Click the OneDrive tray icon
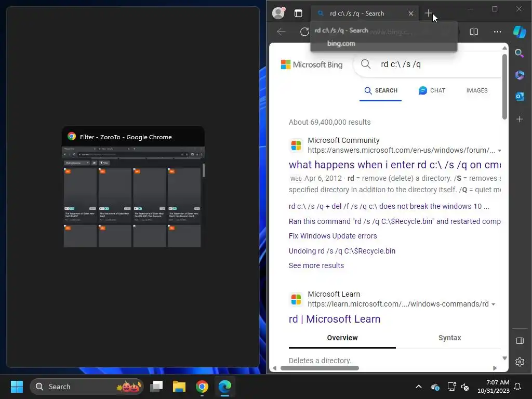The height and width of the screenshot is (399, 532). point(435,387)
